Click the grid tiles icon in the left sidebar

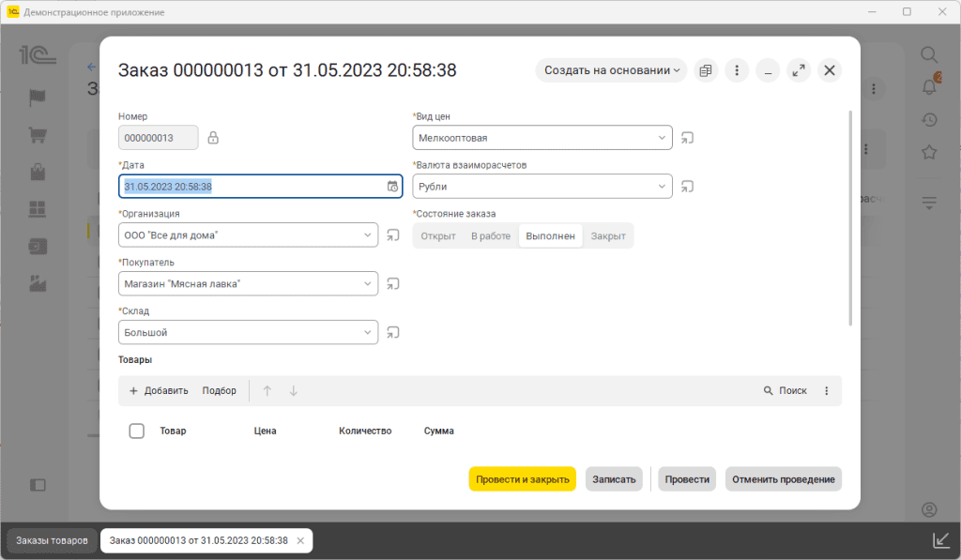click(38, 209)
